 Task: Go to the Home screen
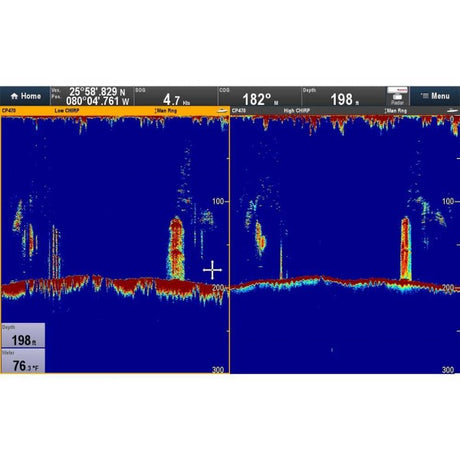(x=25, y=96)
